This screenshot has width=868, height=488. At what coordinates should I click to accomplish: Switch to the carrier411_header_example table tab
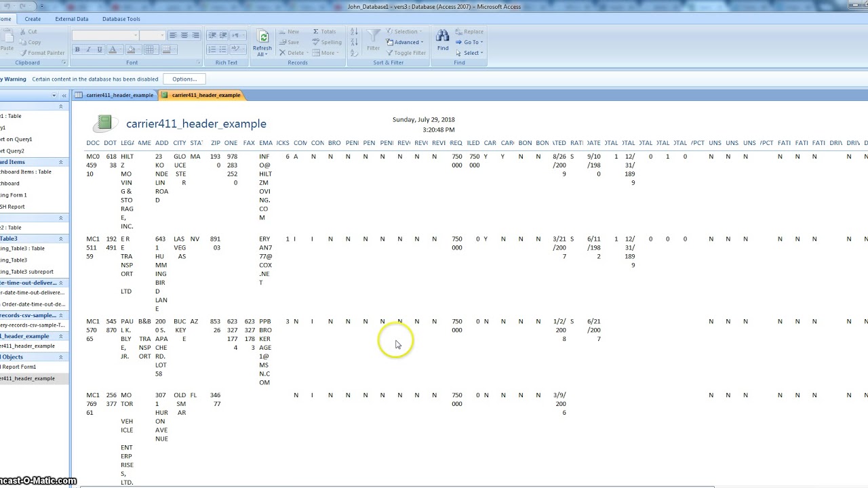click(114, 95)
